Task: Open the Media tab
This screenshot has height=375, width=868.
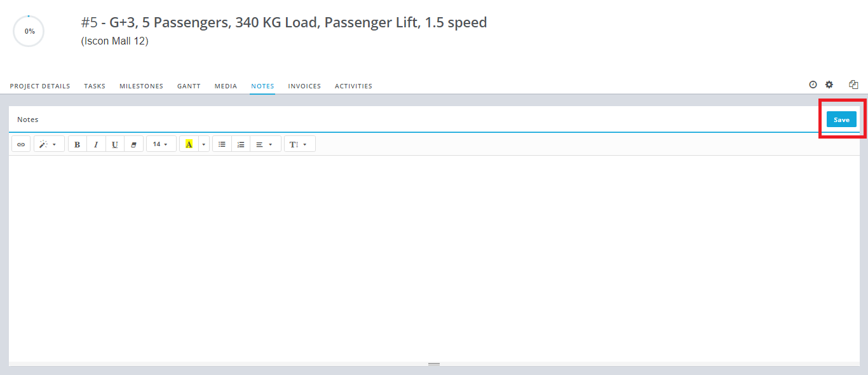Action: click(x=226, y=86)
